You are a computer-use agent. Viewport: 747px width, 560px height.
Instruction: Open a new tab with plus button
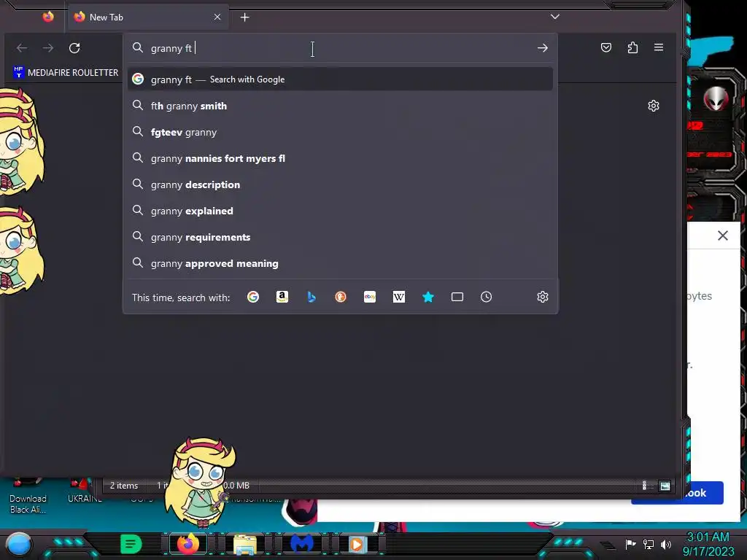[244, 17]
